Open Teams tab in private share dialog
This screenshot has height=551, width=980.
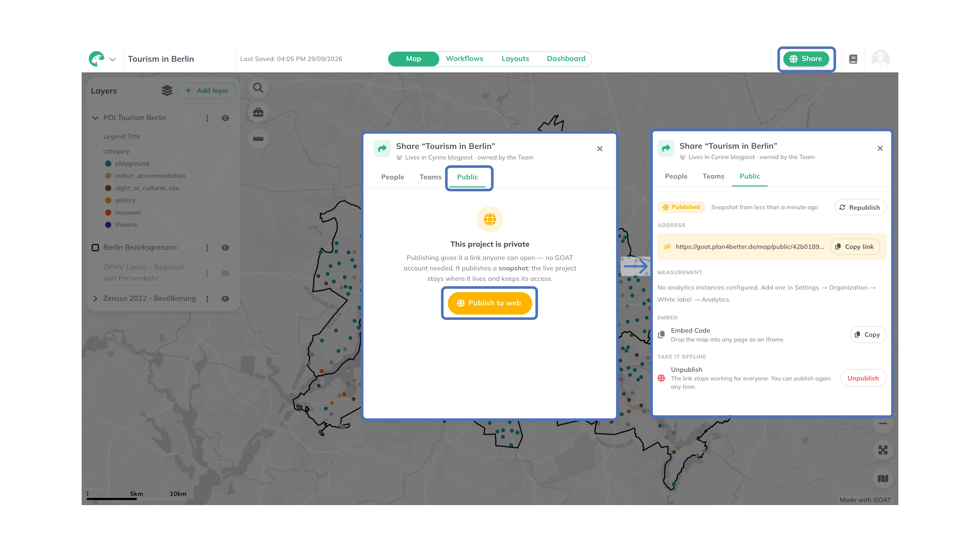430,177
